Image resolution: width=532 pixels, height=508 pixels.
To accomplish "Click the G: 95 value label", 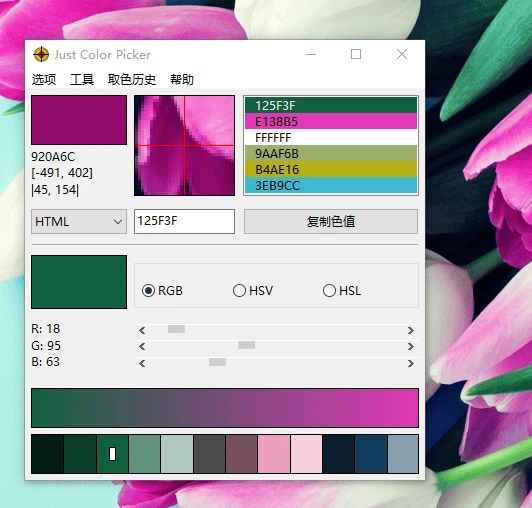I will [46, 345].
